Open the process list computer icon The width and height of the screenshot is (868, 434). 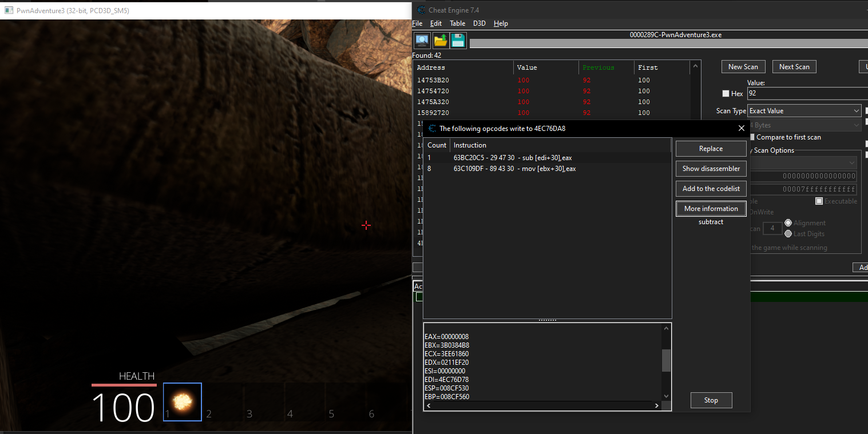[x=422, y=40]
